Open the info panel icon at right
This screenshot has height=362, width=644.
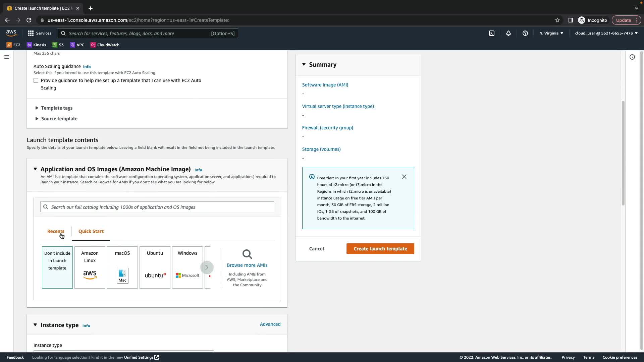click(x=632, y=57)
